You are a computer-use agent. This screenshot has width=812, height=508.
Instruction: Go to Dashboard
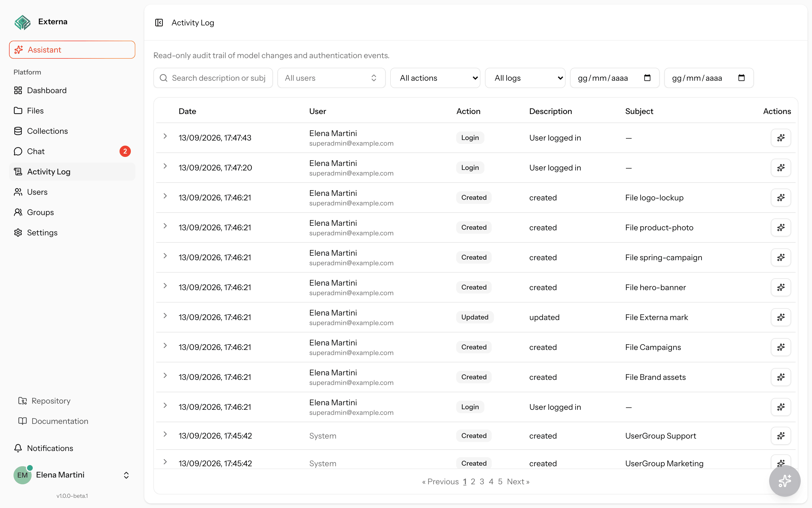(72, 90)
